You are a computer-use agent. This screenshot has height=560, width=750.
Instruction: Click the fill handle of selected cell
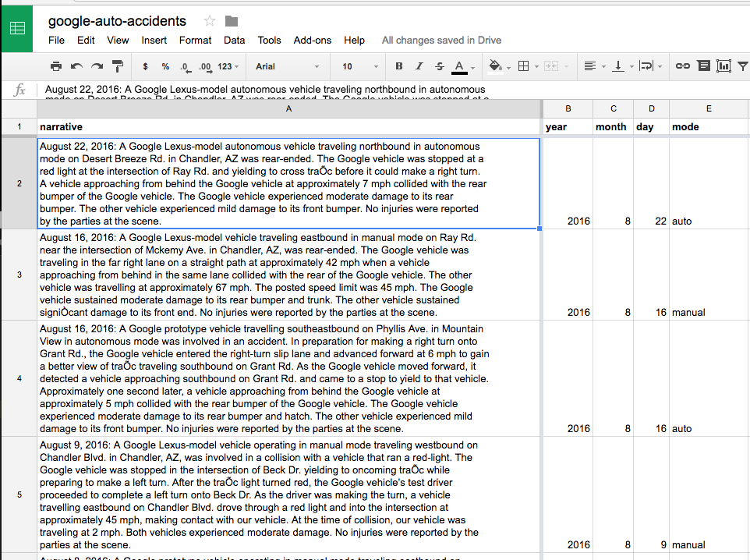pyautogui.click(x=540, y=229)
